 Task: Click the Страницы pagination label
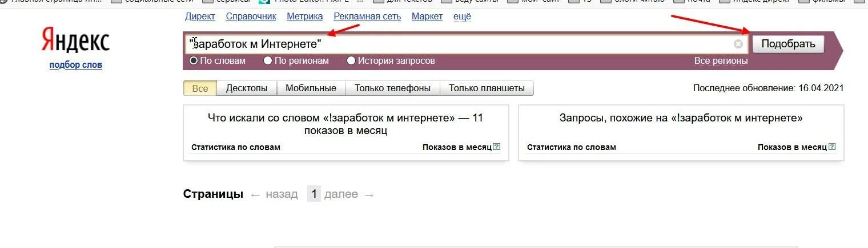213,194
